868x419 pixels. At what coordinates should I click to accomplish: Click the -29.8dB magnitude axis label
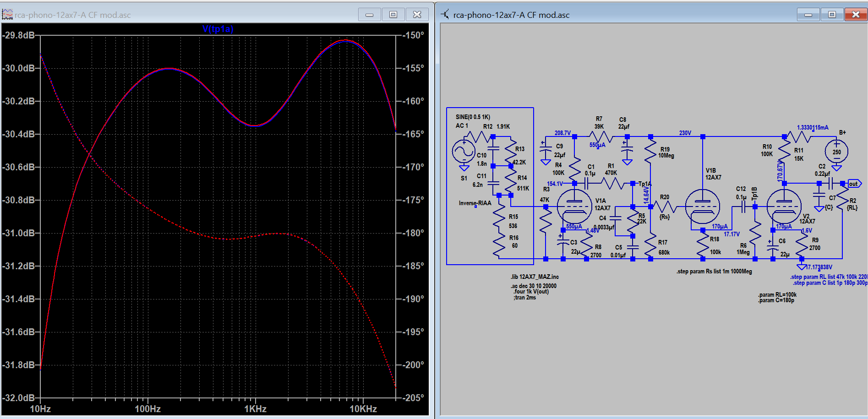(x=18, y=35)
